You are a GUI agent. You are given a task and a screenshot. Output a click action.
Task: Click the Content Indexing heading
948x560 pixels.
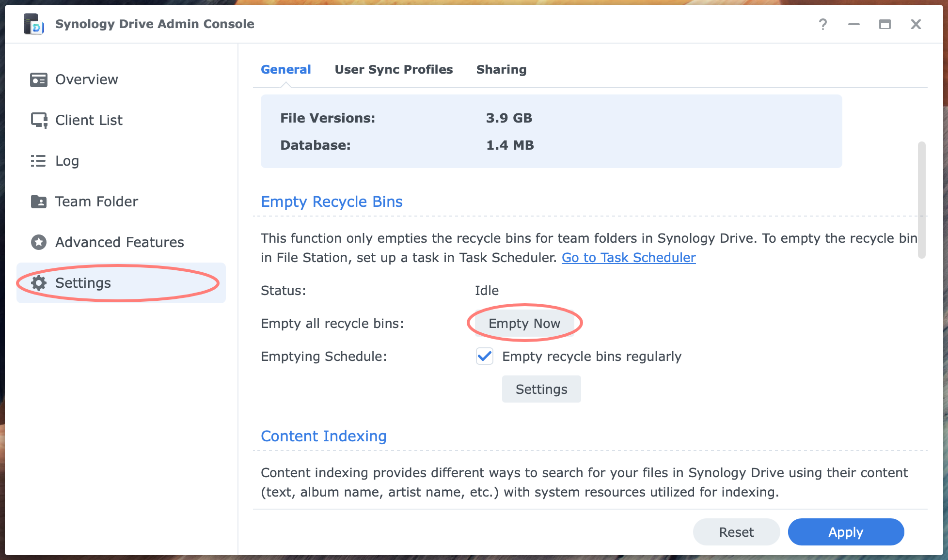coord(323,436)
